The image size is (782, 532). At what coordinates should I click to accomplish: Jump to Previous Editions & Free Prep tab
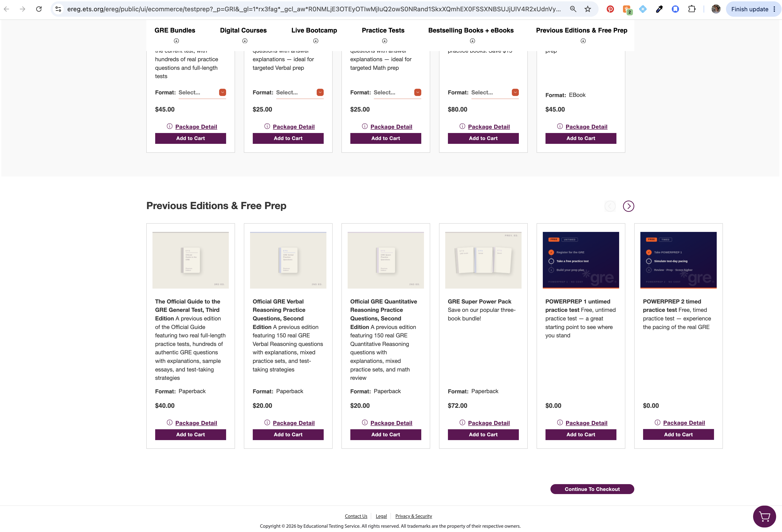pyautogui.click(x=581, y=30)
